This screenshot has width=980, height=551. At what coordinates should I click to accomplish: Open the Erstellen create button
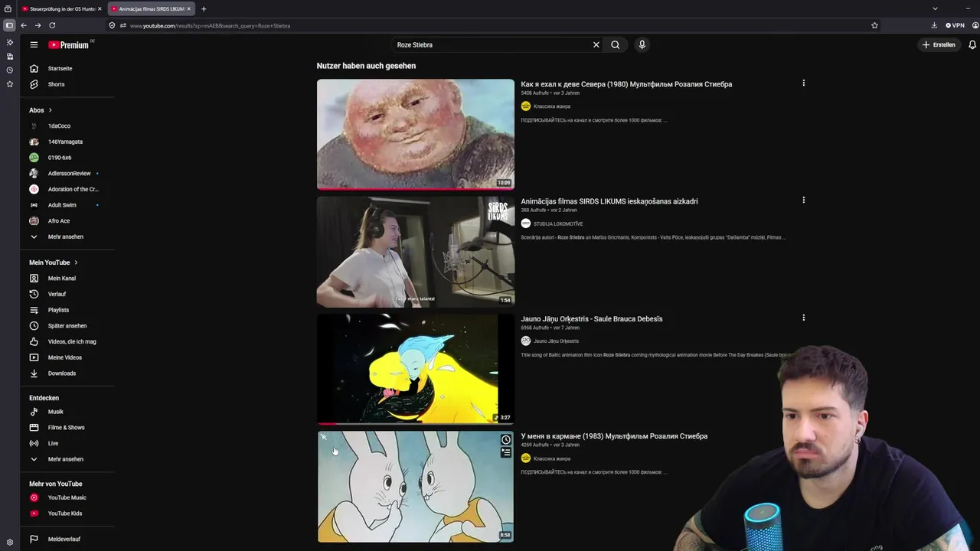click(x=939, y=44)
